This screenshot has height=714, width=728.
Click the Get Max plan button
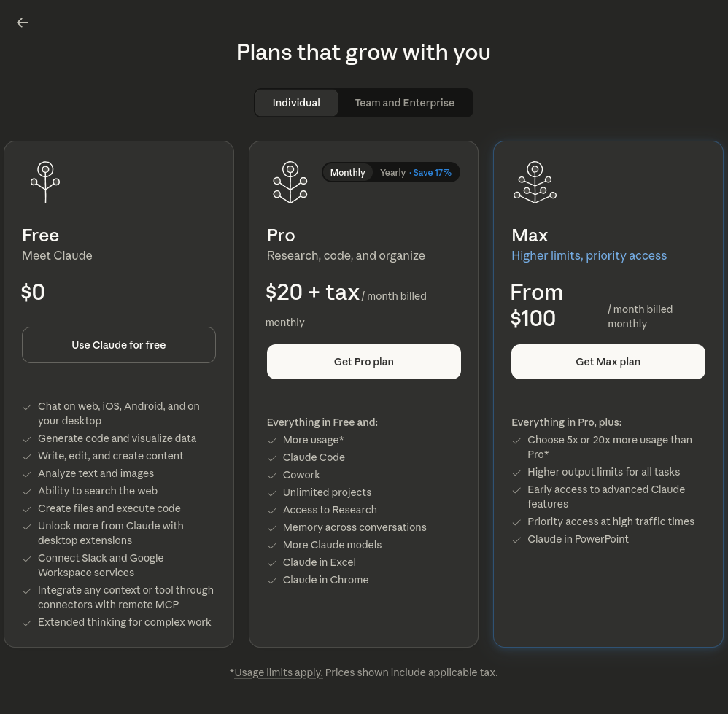(x=608, y=362)
